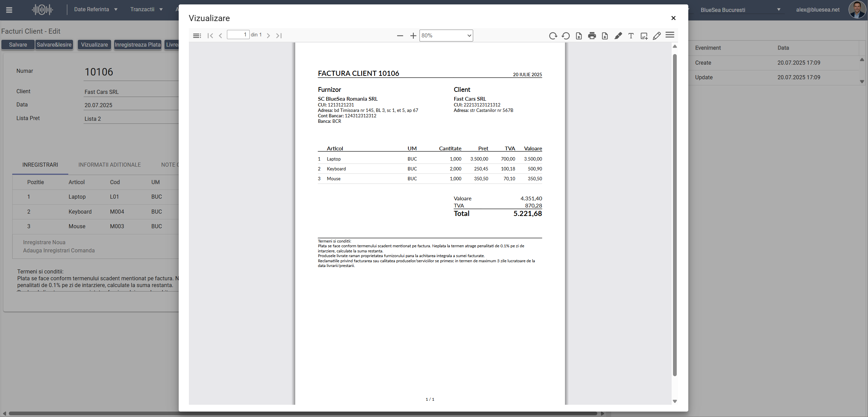Open the PDF viewer tools menu
This screenshot has width=868, height=417.
pyautogui.click(x=670, y=35)
